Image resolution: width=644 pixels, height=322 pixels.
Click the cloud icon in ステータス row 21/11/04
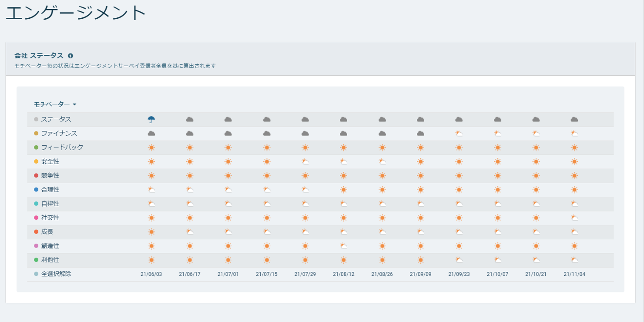[574, 119]
